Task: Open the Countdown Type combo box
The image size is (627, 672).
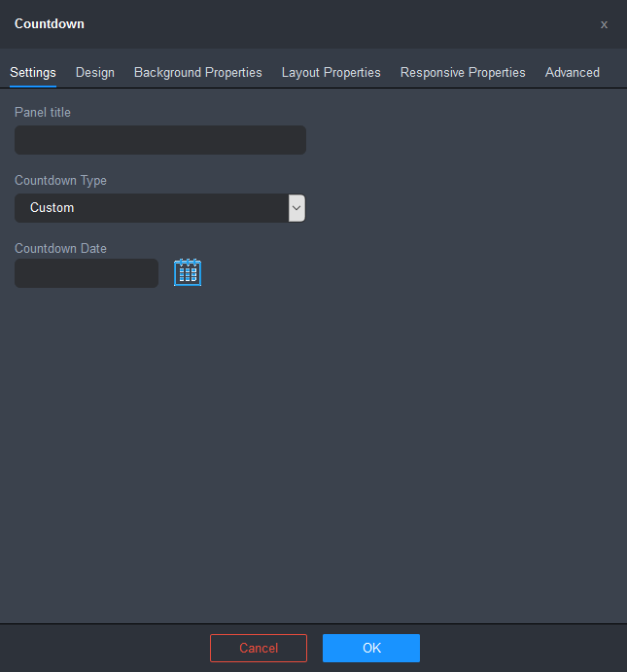Action: (x=151, y=208)
